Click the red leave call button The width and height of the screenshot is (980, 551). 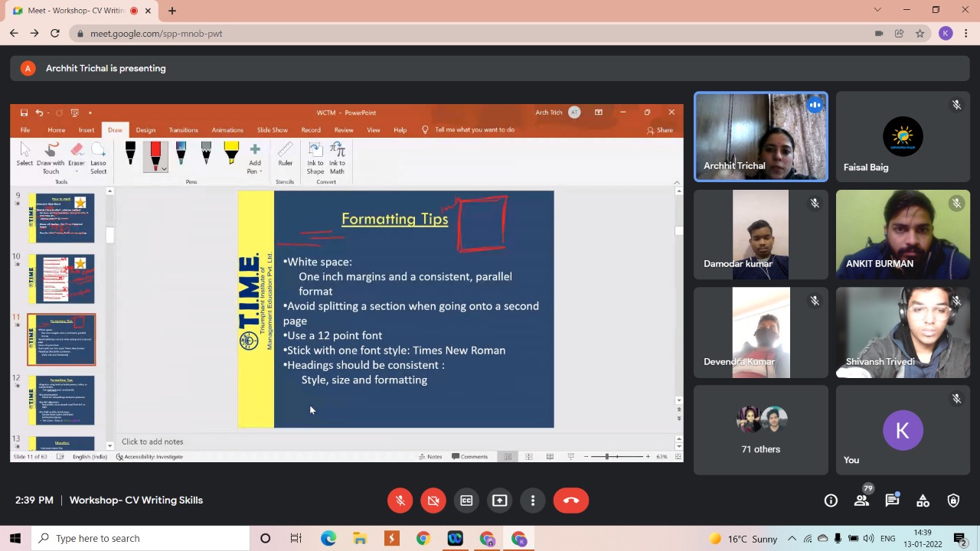[x=571, y=500]
